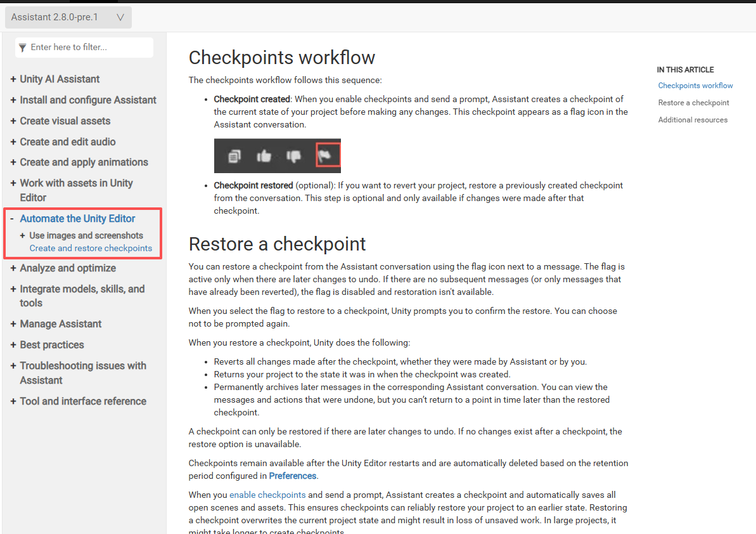Open the Assistant 2.8.0-pre.1 version dropdown
The height and width of the screenshot is (534, 756).
pos(68,17)
